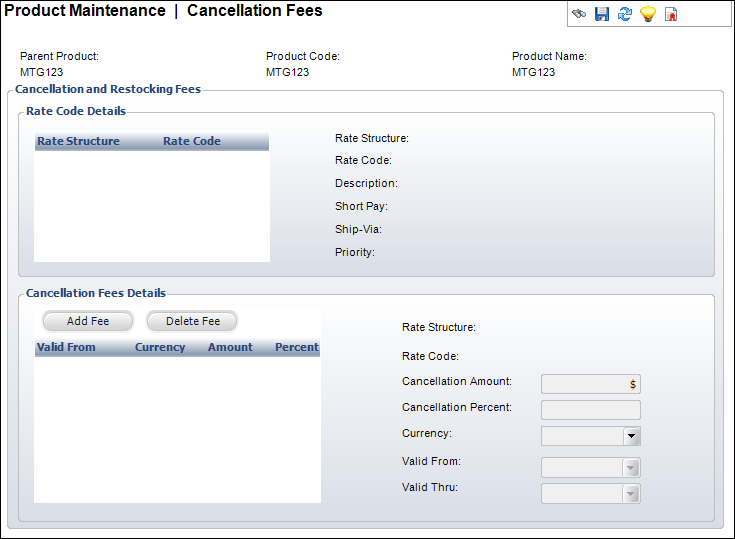Click the Short Pay label
The width and height of the screenshot is (735, 539).
(361, 206)
